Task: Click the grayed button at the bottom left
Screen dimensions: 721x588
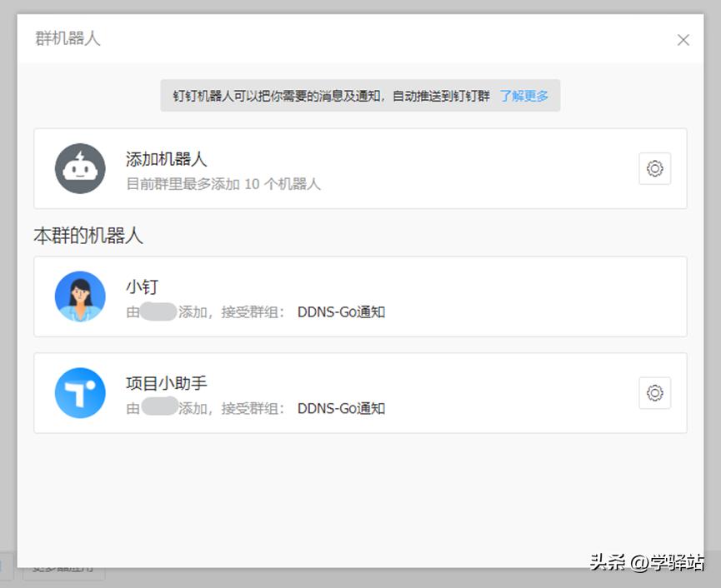Action: (x=63, y=566)
